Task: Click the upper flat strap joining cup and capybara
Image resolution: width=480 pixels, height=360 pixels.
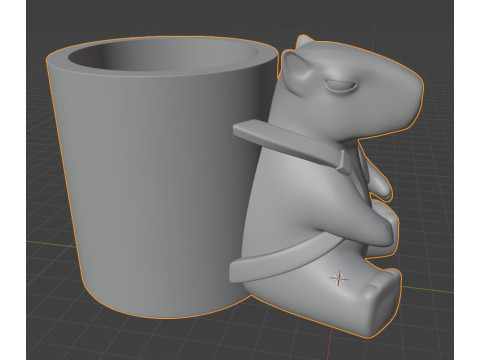Action: (293, 145)
